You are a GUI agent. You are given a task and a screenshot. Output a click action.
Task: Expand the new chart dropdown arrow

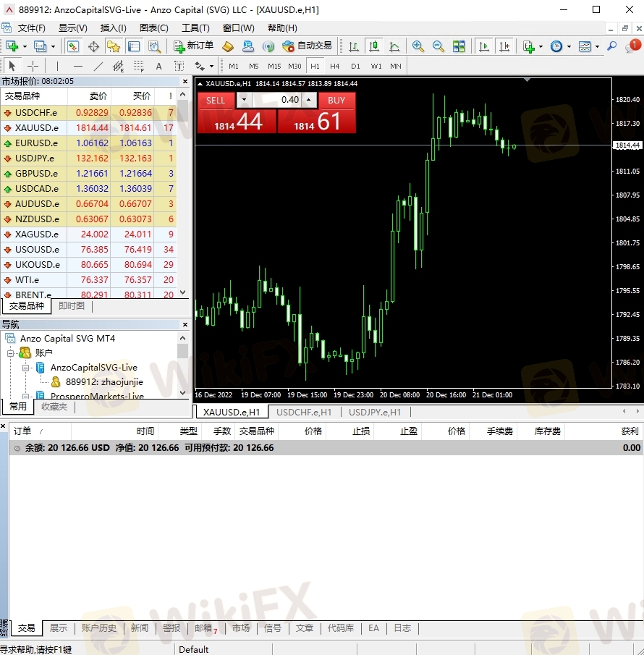point(25,46)
